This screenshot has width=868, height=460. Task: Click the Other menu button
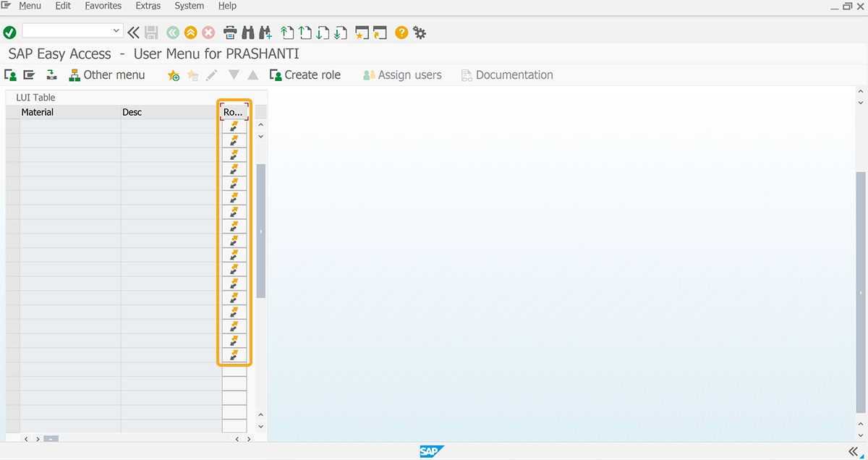click(107, 74)
